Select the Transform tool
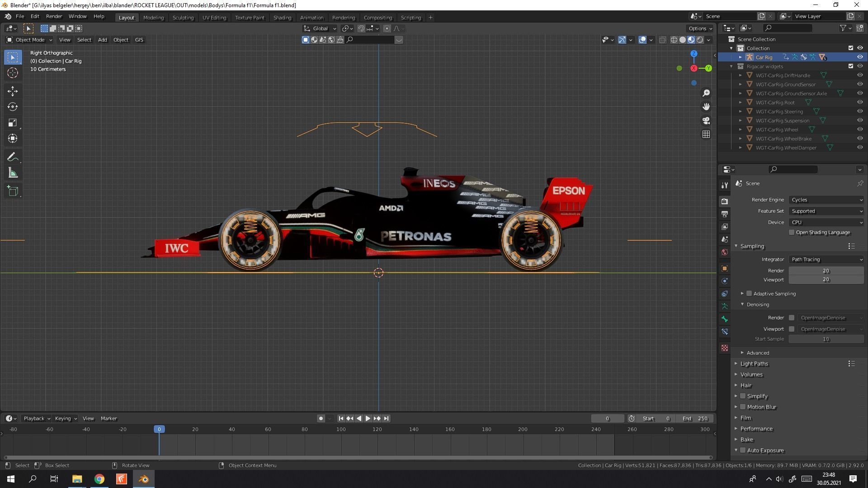868x488 pixels. pos(13,138)
